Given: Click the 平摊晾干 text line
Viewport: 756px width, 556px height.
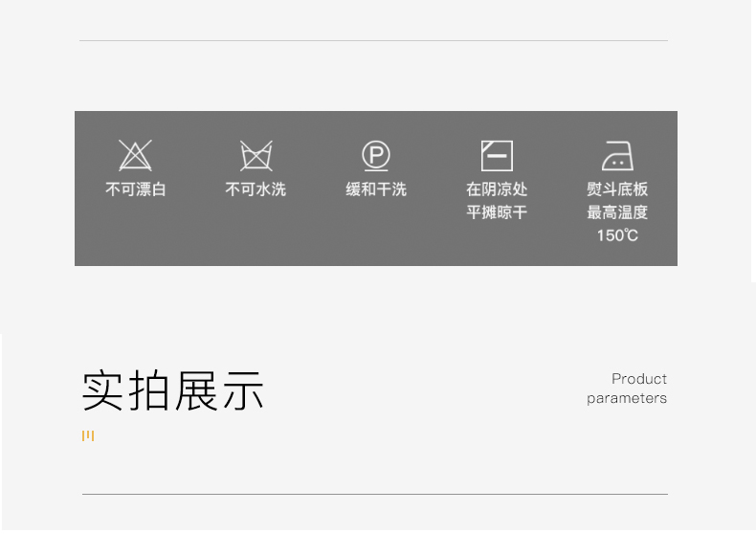Looking at the screenshot, I should [497, 212].
